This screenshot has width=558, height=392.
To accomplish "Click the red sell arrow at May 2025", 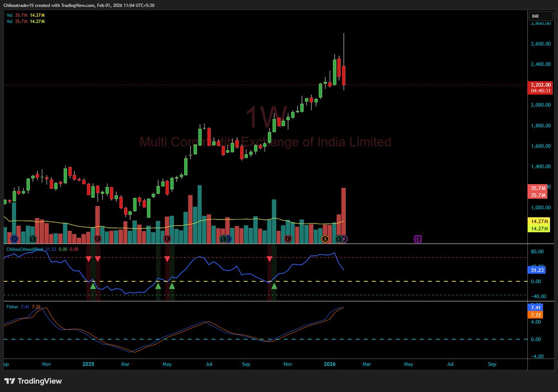I will tap(167, 258).
